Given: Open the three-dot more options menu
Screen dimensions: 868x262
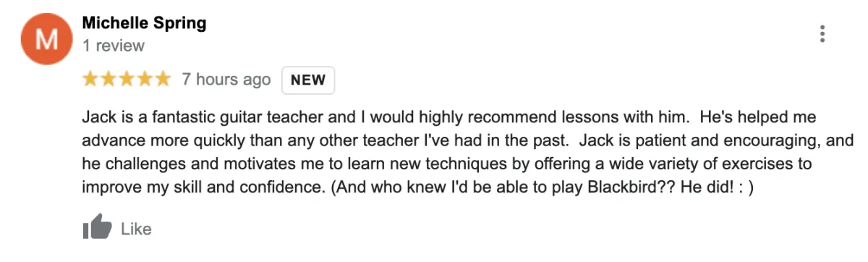Looking at the screenshot, I should pos(822,34).
